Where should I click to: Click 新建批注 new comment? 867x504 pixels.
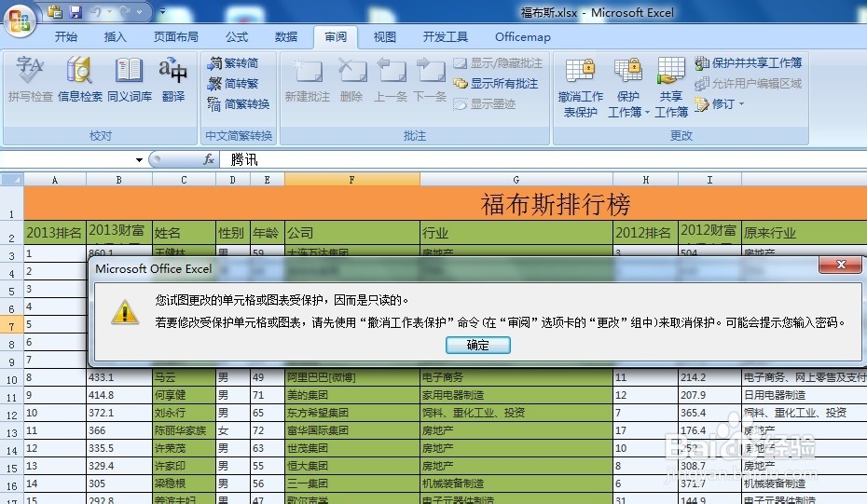click(308, 79)
